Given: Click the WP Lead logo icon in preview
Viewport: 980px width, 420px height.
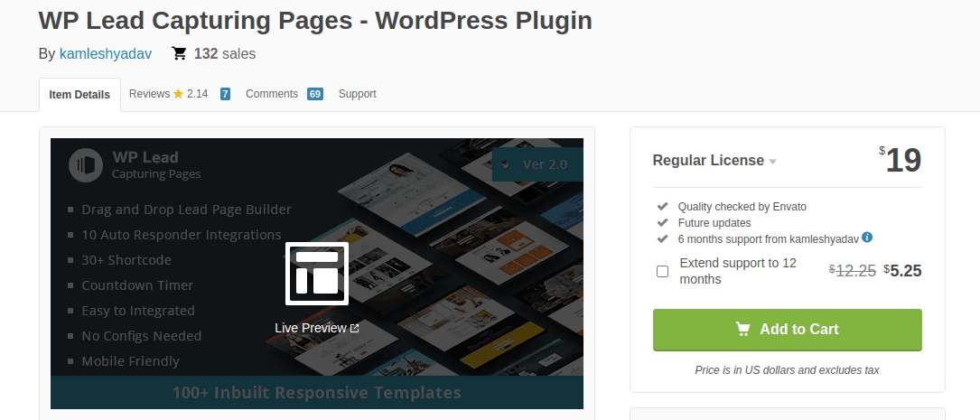Looking at the screenshot, I should [86, 165].
